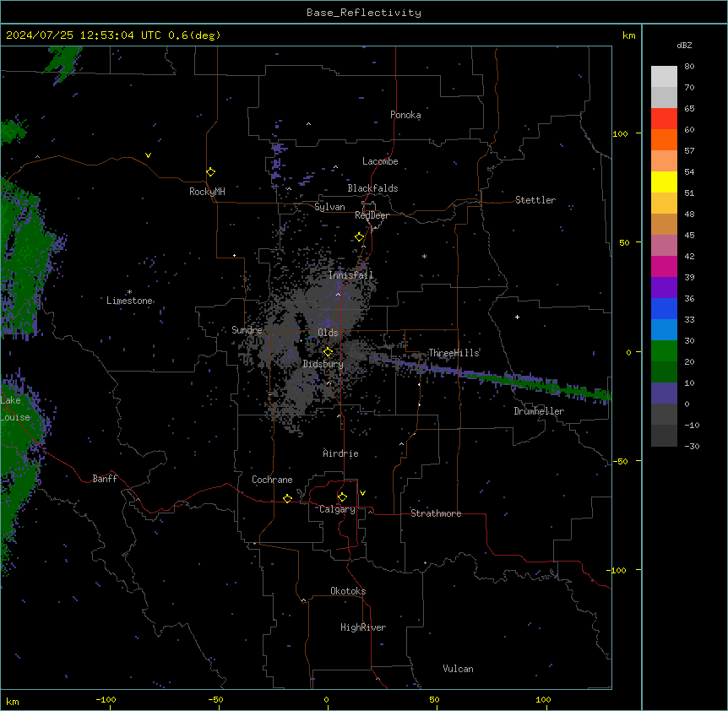Click the Drumheller label
The height and width of the screenshot is (711, 728).
539,411
